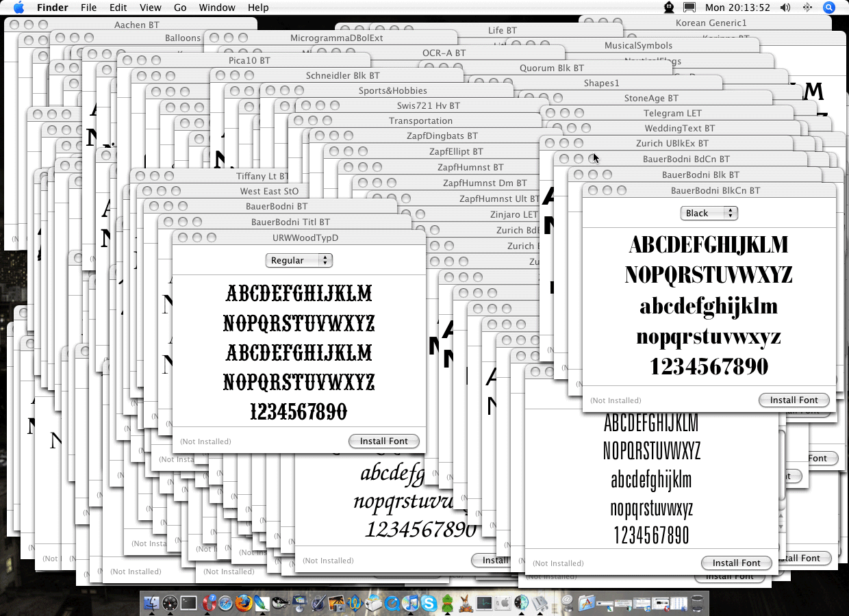This screenshot has width=849, height=616.
Task: Click the Bluetooth status icon
Action: tap(807, 8)
